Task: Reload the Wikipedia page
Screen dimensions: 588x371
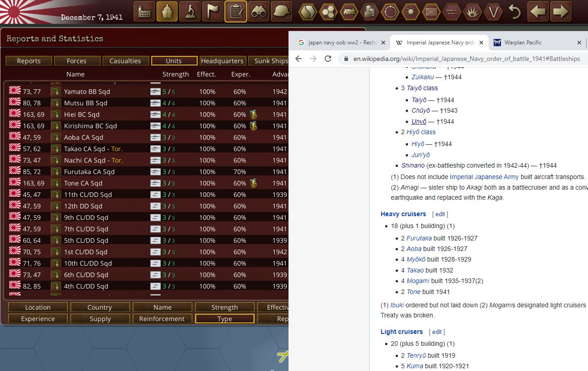Action: pos(328,59)
